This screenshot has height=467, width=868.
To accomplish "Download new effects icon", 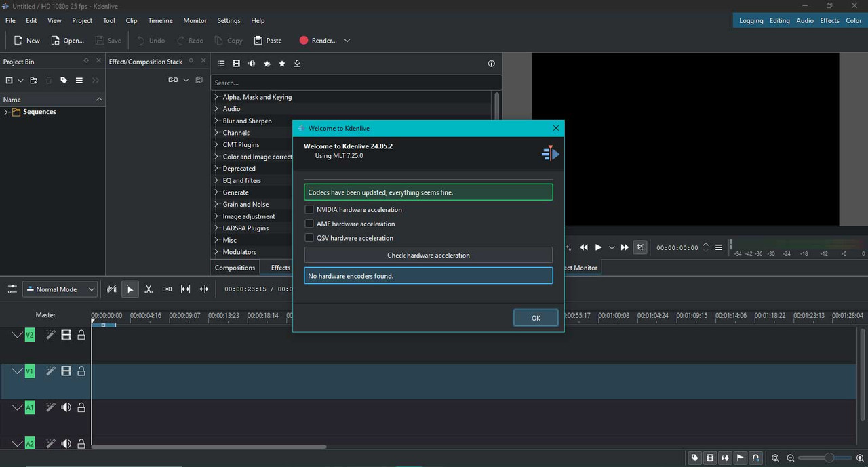I will point(297,64).
